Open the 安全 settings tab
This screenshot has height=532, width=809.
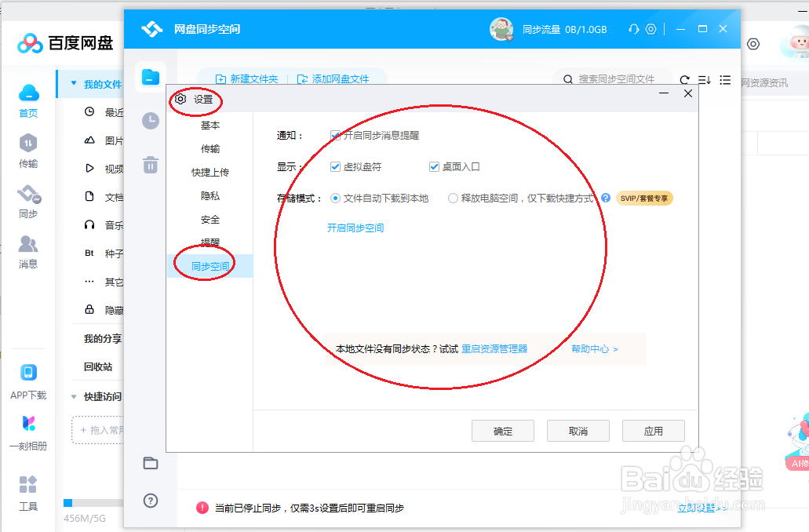[210, 219]
